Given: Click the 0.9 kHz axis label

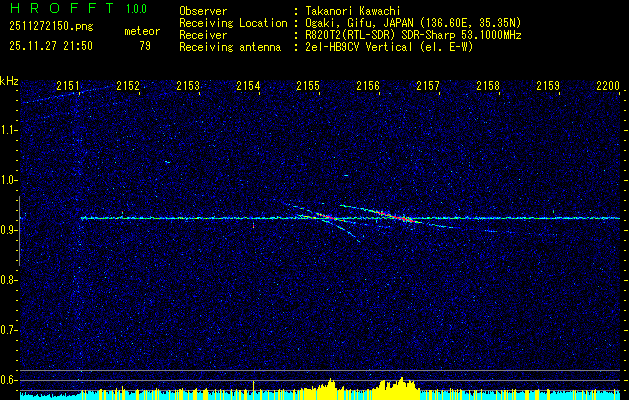Looking at the screenshot, I should pyautogui.click(x=9, y=230).
